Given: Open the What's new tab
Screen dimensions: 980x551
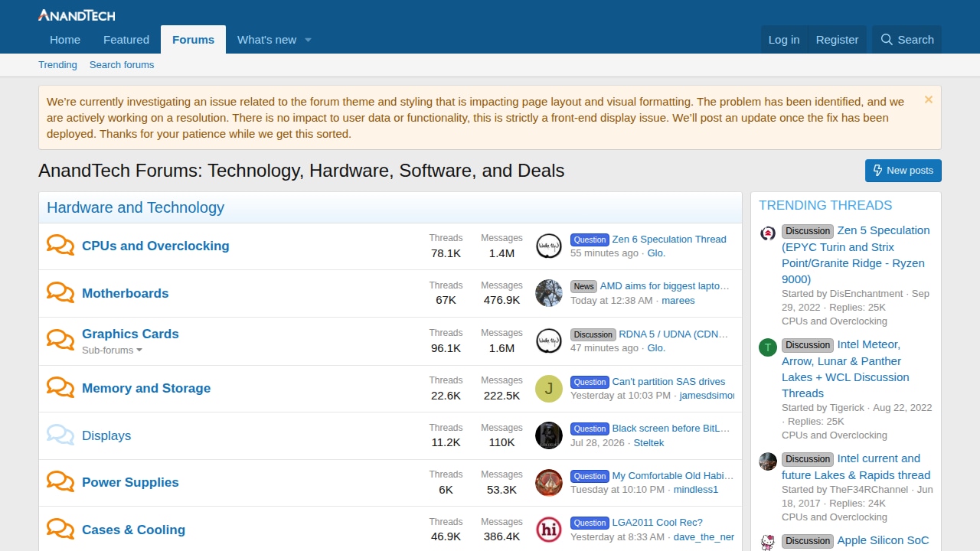Looking at the screenshot, I should pyautogui.click(x=266, y=40).
